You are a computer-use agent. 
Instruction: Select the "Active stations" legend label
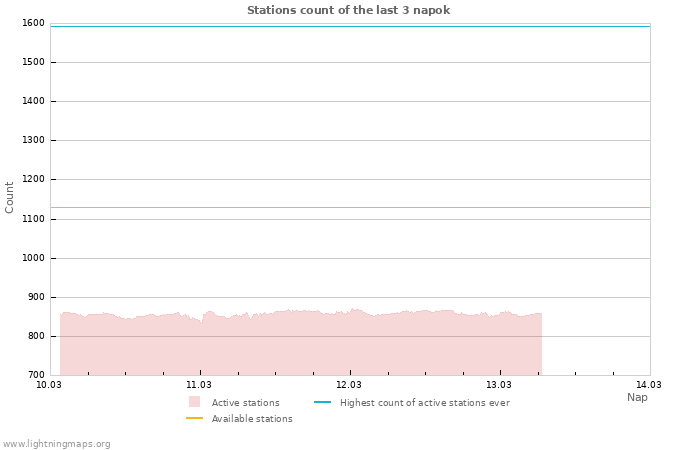click(x=245, y=403)
